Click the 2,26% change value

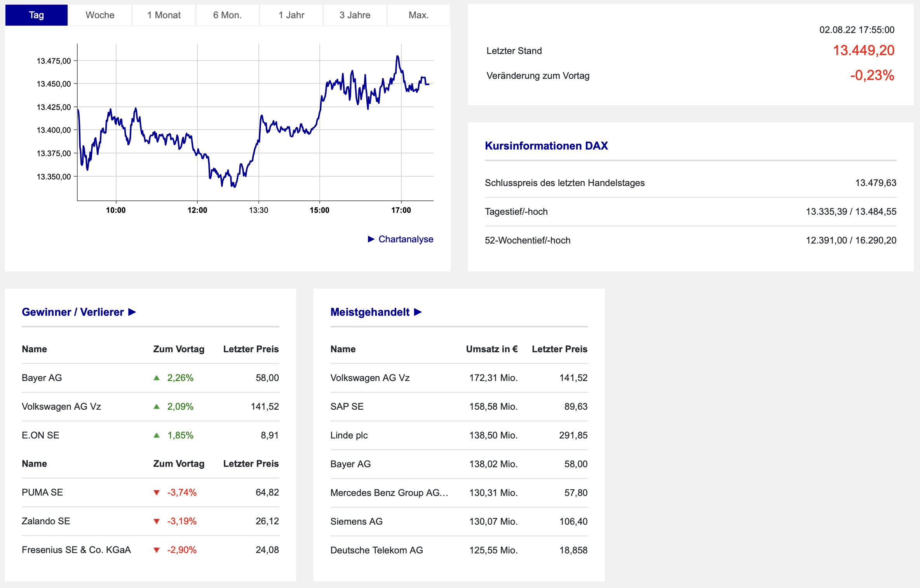180,378
